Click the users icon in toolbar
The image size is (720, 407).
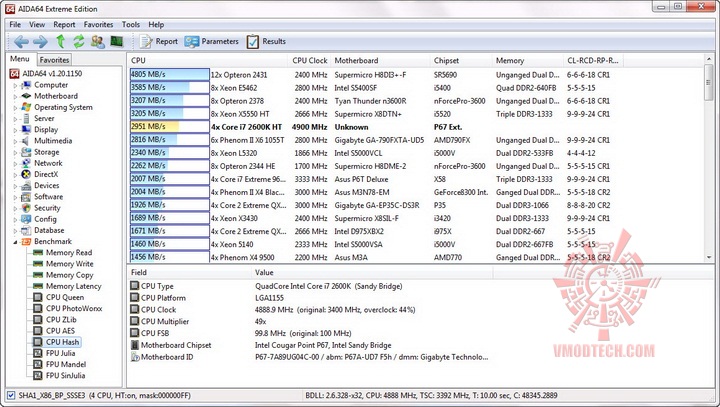coord(97,42)
